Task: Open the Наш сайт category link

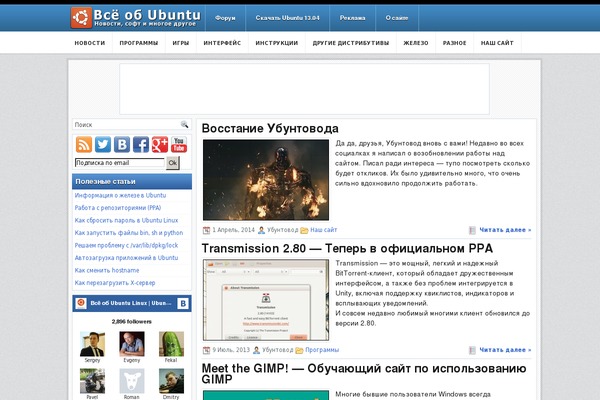Action: click(324, 230)
